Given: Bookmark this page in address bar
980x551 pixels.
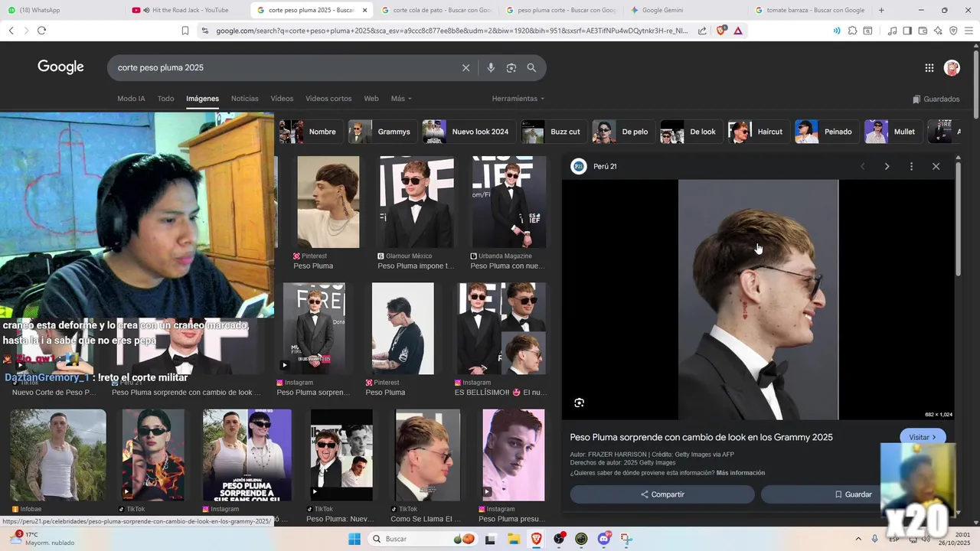Looking at the screenshot, I should coord(185,31).
